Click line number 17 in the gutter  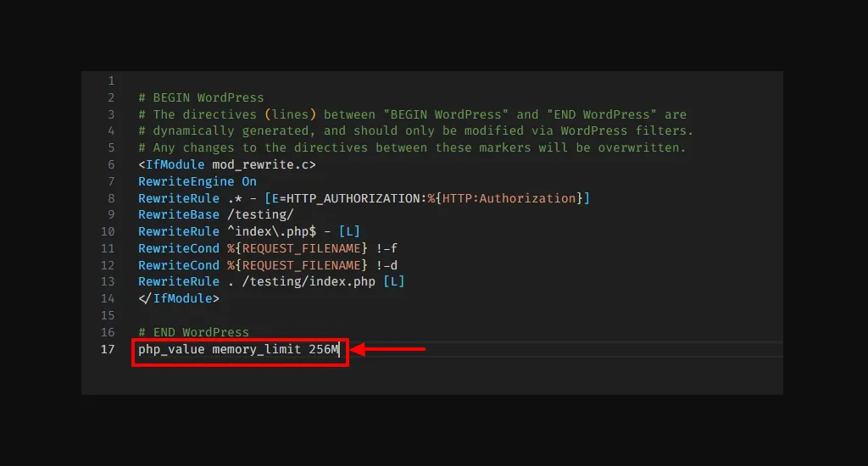(x=108, y=349)
